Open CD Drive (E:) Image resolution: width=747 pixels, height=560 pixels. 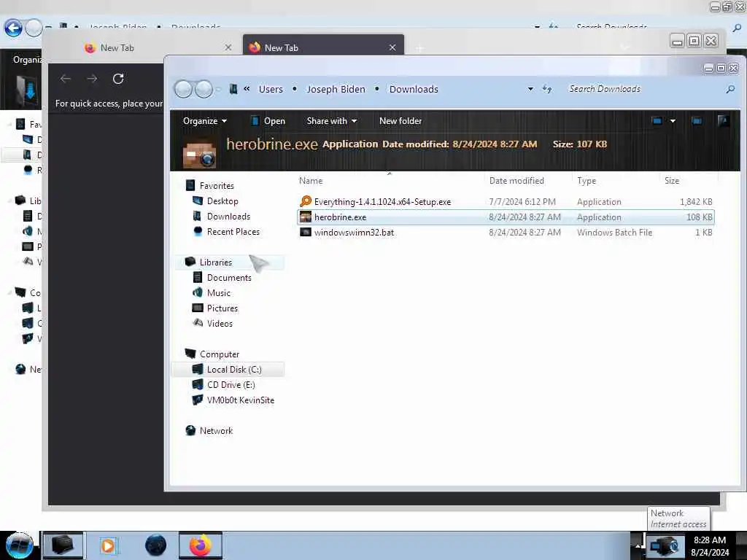pos(231,385)
